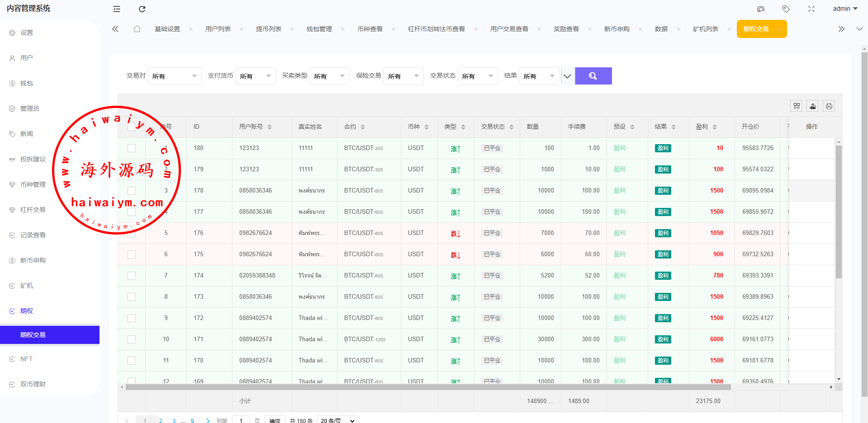Go to page 2 of results
The height and width of the screenshot is (423, 868).
click(x=161, y=421)
